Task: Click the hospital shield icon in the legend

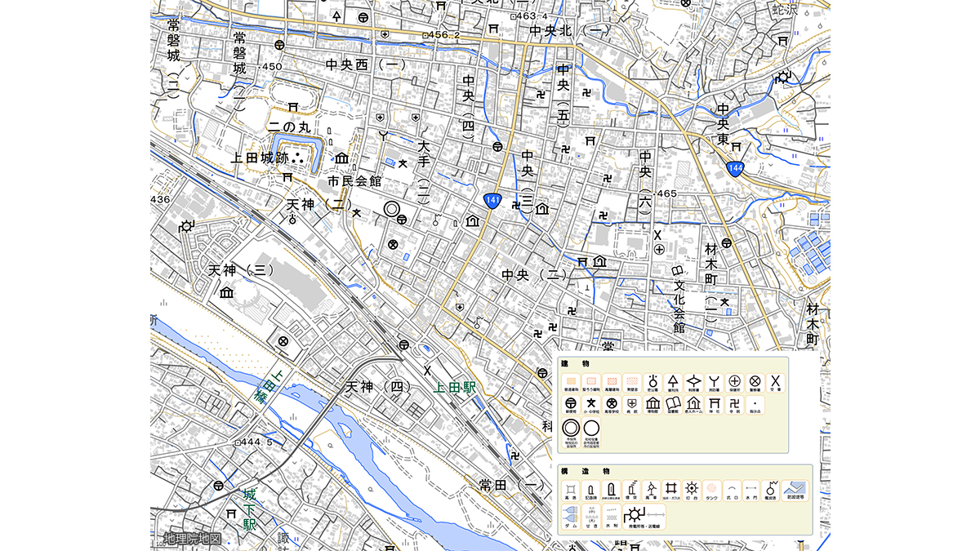Action: [632, 403]
